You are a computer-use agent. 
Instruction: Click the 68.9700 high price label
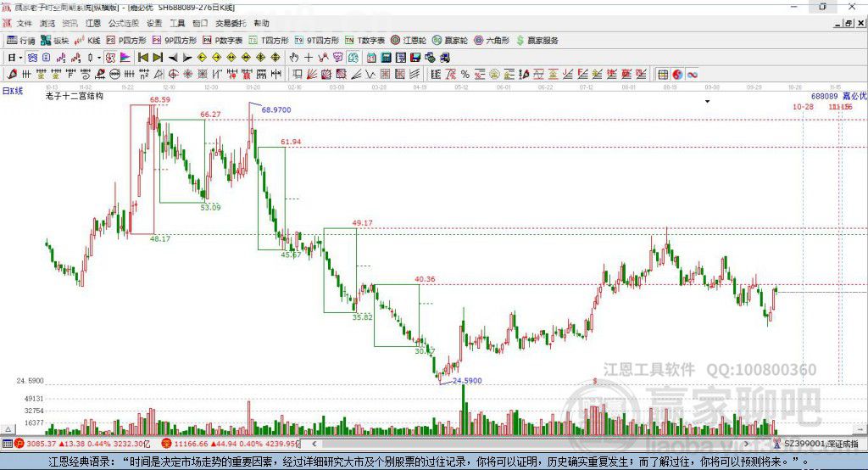[276, 109]
